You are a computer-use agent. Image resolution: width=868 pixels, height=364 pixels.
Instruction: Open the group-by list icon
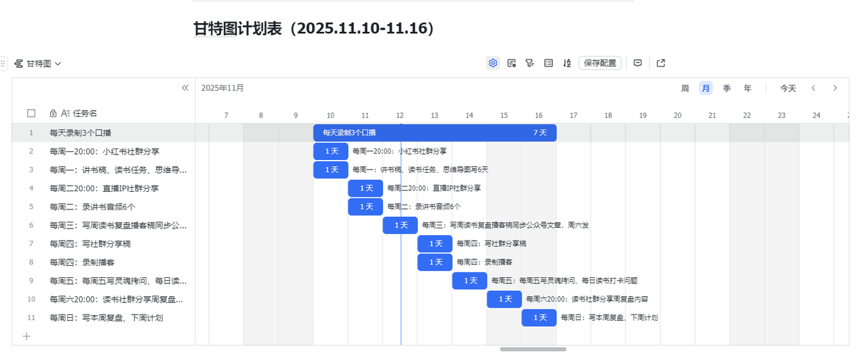[x=549, y=63]
